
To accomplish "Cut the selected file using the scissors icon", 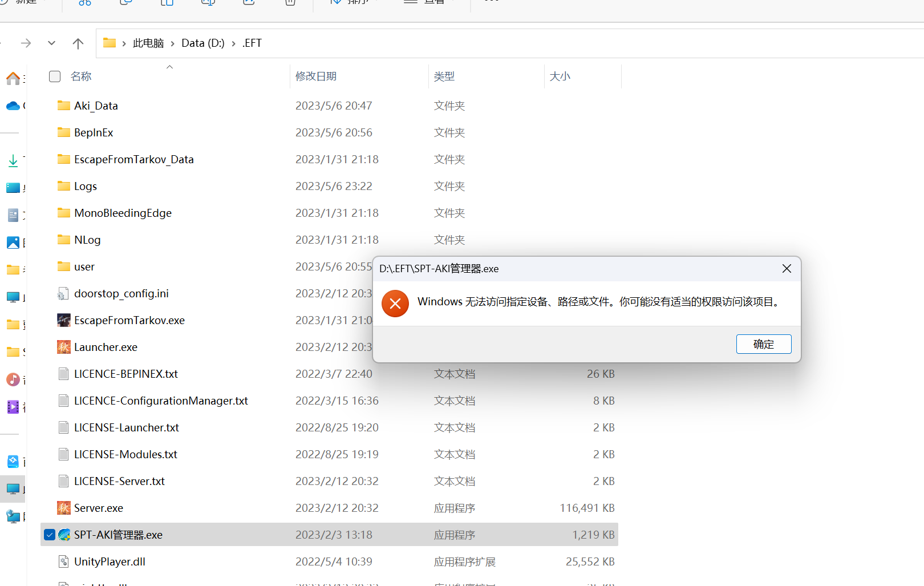I will click(84, 2).
